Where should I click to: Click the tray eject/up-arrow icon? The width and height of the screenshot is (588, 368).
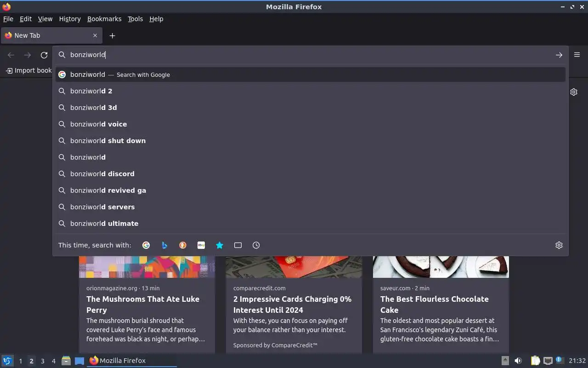pyautogui.click(x=505, y=361)
